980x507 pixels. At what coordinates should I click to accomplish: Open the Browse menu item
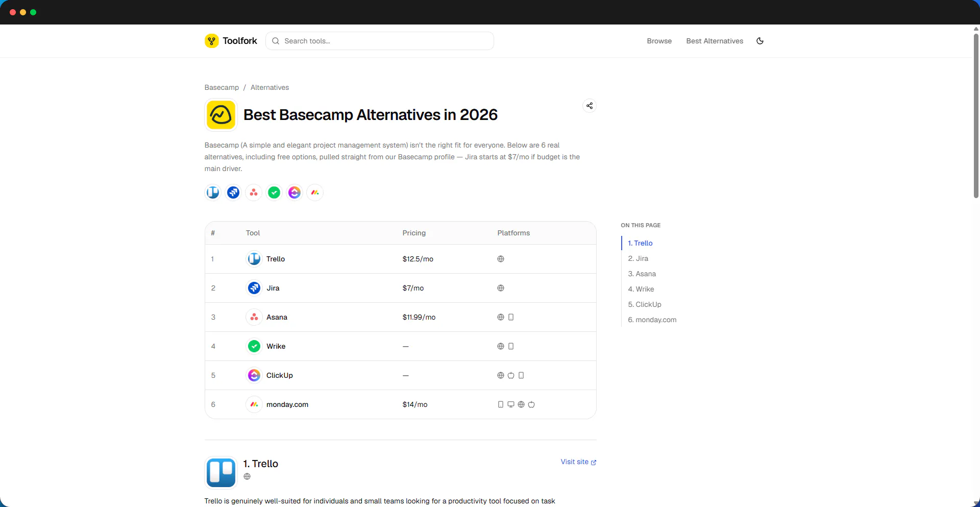pyautogui.click(x=659, y=41)
